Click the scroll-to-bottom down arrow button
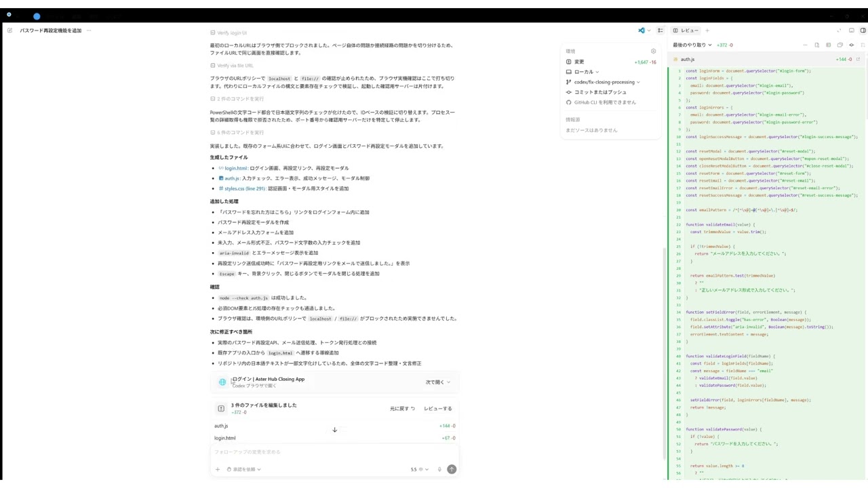The height and width of the screenshot is (488, 868). 334,430
